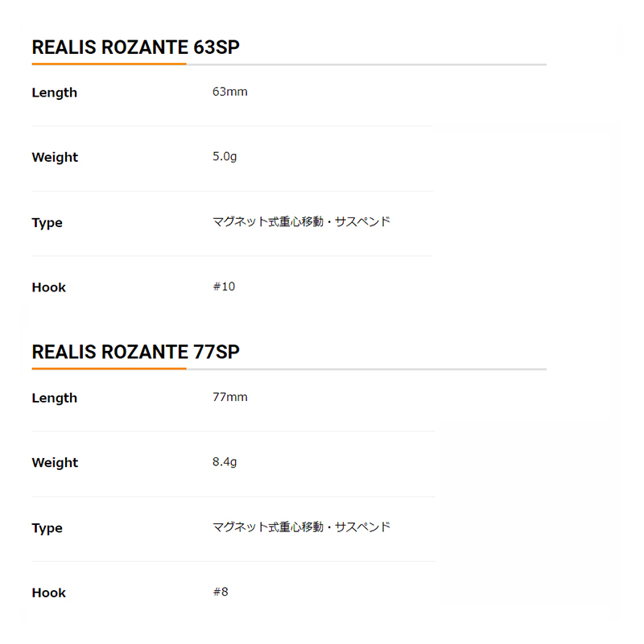The height and width of the screenshot is (644, 644).
Task: Click the Hook label in the 63SP table
Action: point(48,287)
